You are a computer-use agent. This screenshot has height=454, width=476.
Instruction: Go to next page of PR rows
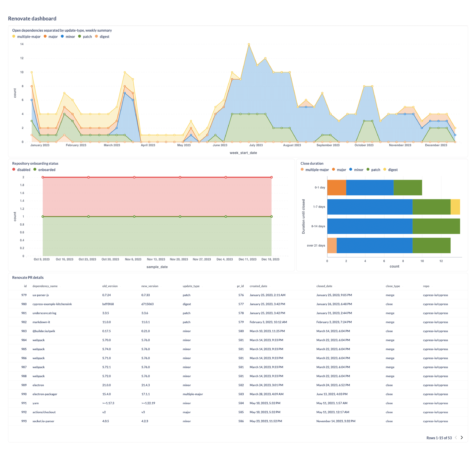coord(461,438)
